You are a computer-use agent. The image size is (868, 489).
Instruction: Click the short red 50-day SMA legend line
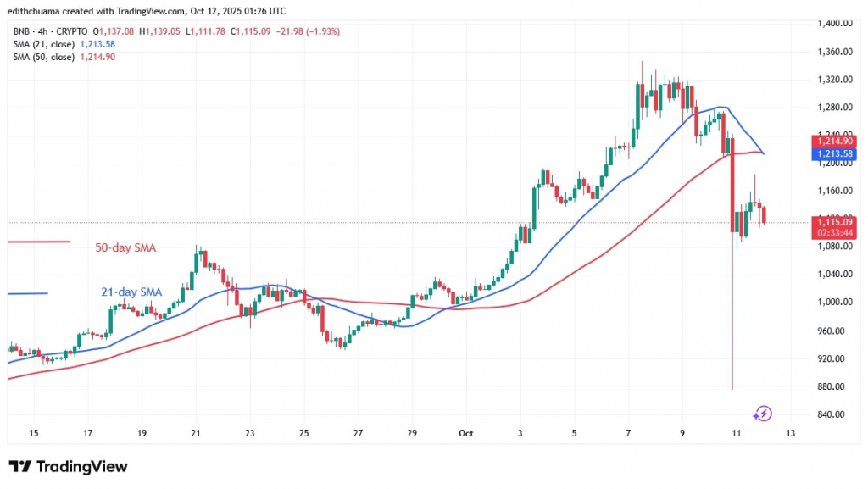tap(38, 242)
